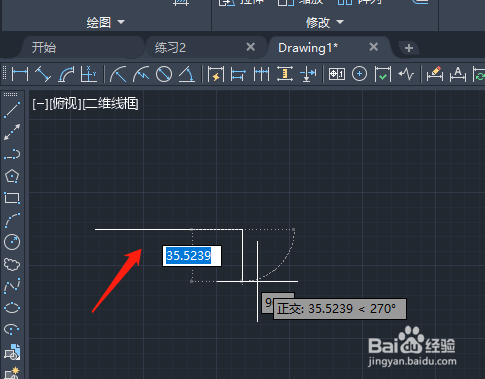Click the Dimension Space icon
This screenshot has width=485, height=379.
[x=285, y=74]
